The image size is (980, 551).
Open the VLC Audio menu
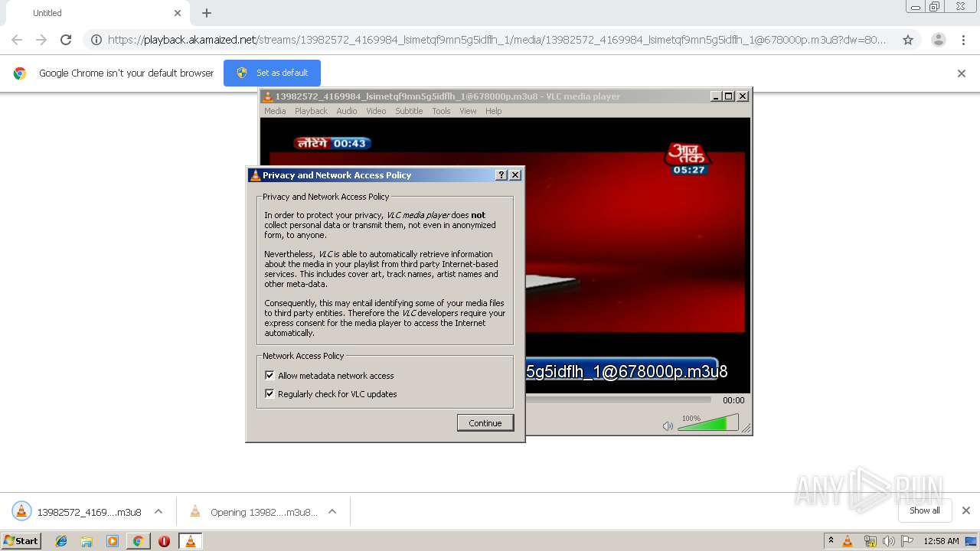tap(347, 111)
